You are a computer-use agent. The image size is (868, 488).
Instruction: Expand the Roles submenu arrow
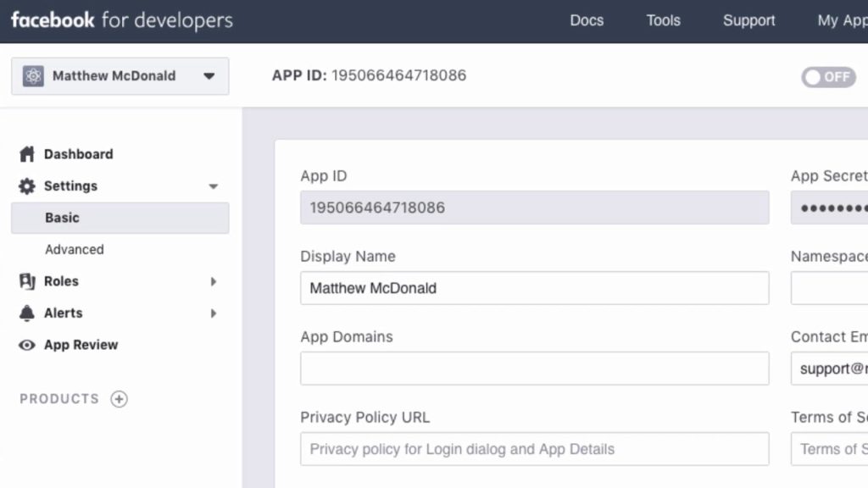214,281
